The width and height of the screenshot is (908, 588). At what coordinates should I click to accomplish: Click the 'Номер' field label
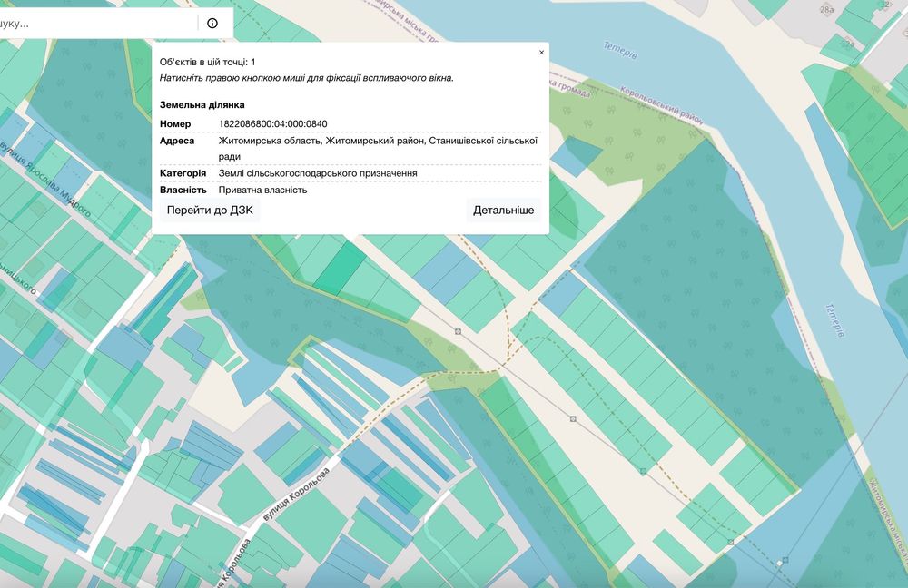pyautogui.click(x=175, y=123)
